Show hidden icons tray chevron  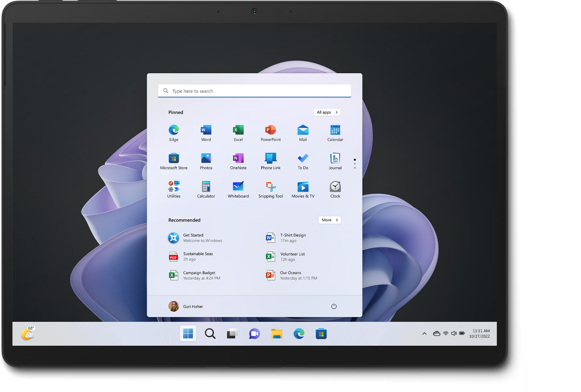pos(424,334)
